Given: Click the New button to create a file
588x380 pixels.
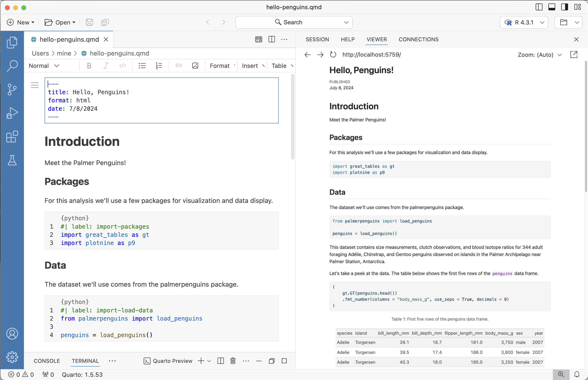Looking at the screenshot, I should point(21,22).
